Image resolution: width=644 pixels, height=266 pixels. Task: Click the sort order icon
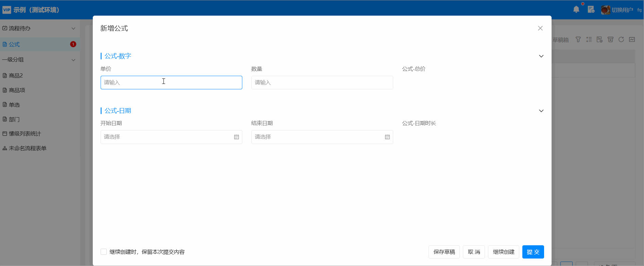[589, 40]
